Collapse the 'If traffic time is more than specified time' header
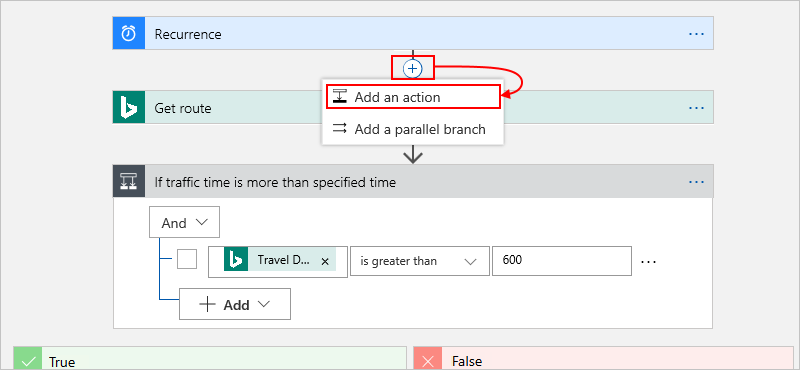Image resolution: width=800 pixels, height=370 pixels. tap(413, 182)
